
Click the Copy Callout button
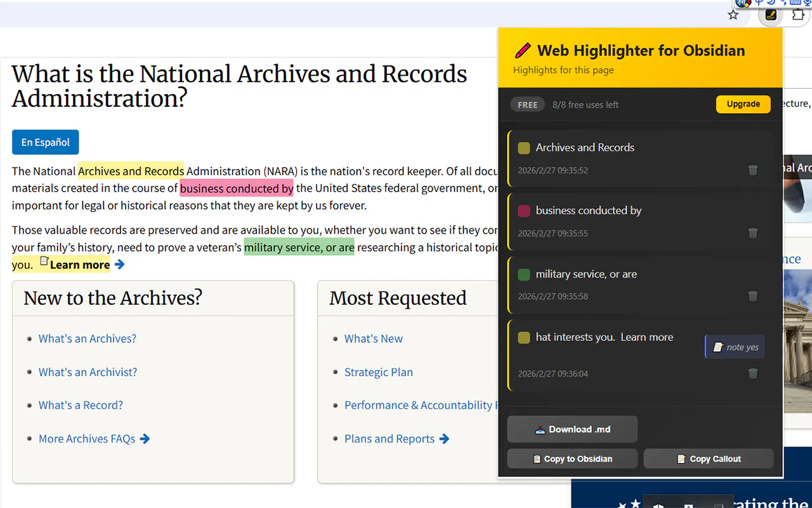709,458
